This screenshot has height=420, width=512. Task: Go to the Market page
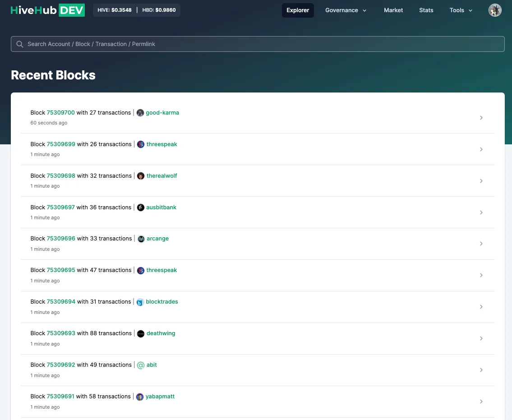coord(393,10)
